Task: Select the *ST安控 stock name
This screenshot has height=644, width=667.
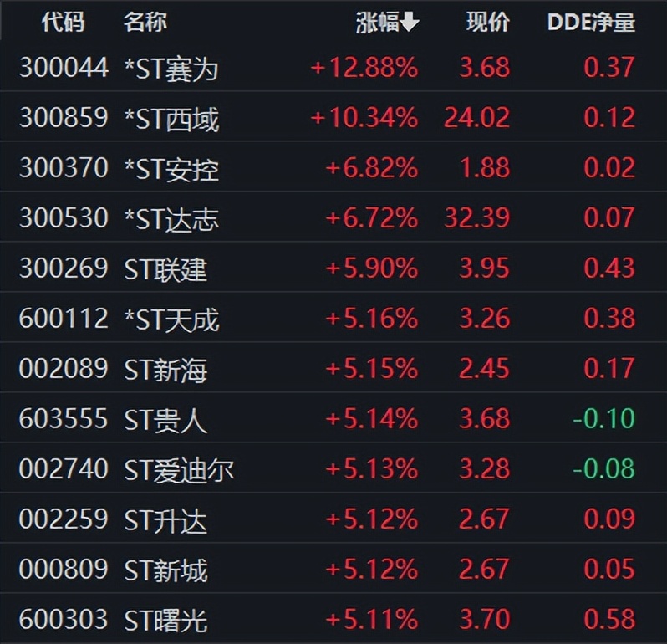Action: pos(171,168)
